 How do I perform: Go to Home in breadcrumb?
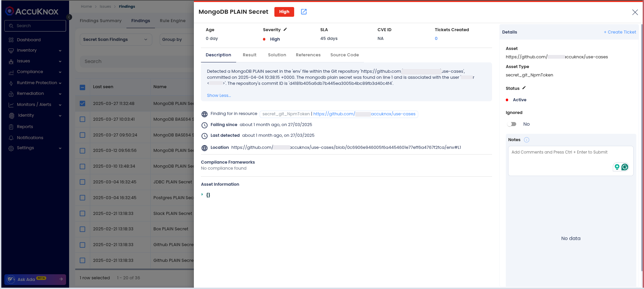click(x=86, y=6)
